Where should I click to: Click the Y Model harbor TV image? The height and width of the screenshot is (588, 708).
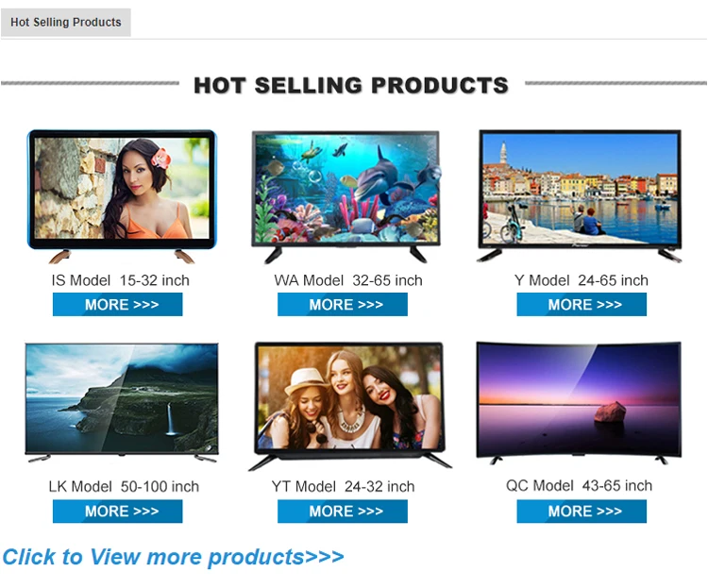click(x=580, y=193)
